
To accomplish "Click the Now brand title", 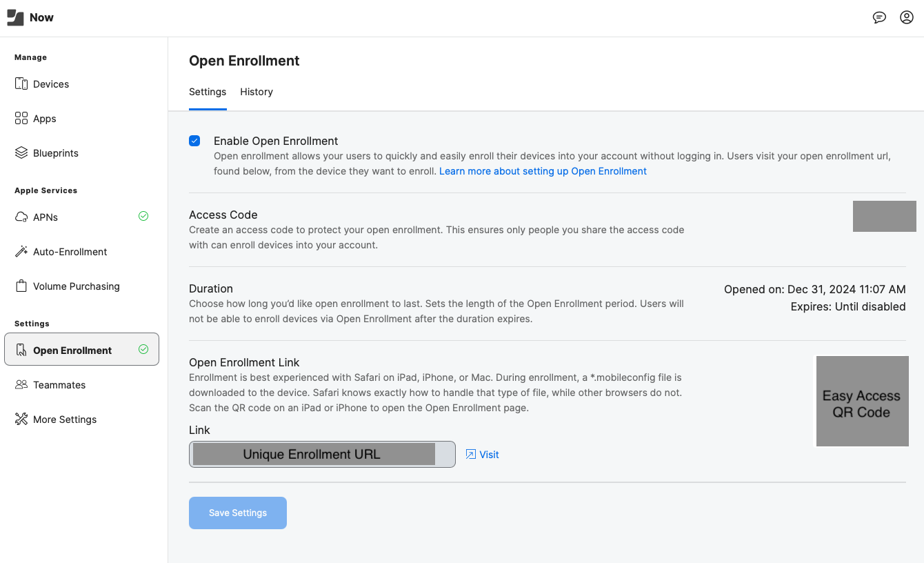I will coord(41,18).
